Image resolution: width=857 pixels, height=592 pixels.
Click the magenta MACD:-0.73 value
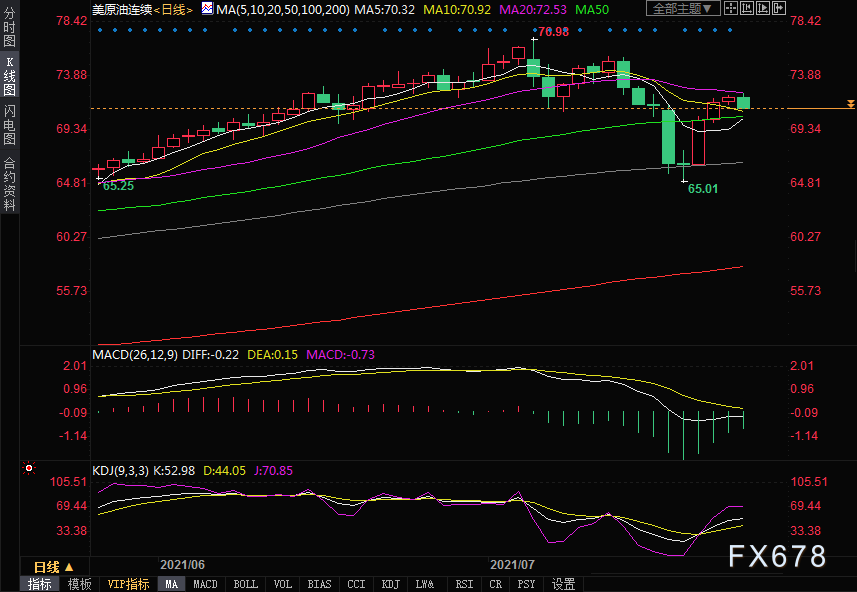click(341, 354)
